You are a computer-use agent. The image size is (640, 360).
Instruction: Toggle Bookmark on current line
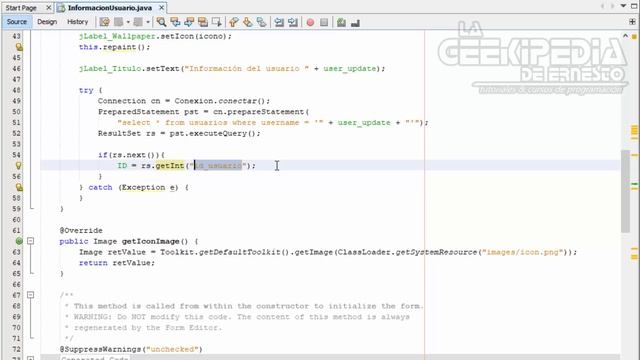(x=261, y=22)
